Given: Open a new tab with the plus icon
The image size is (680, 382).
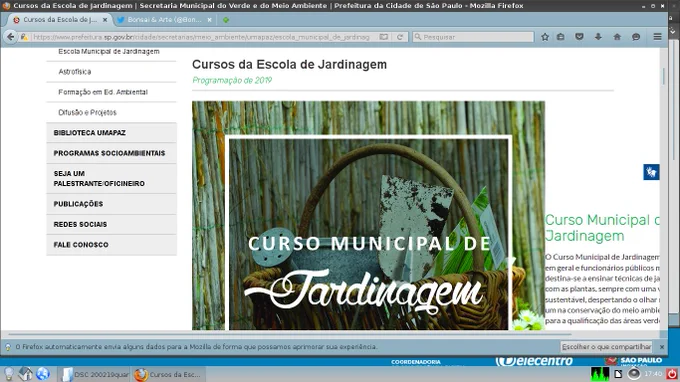Looking at the screenshot, I should click(226, 20).
